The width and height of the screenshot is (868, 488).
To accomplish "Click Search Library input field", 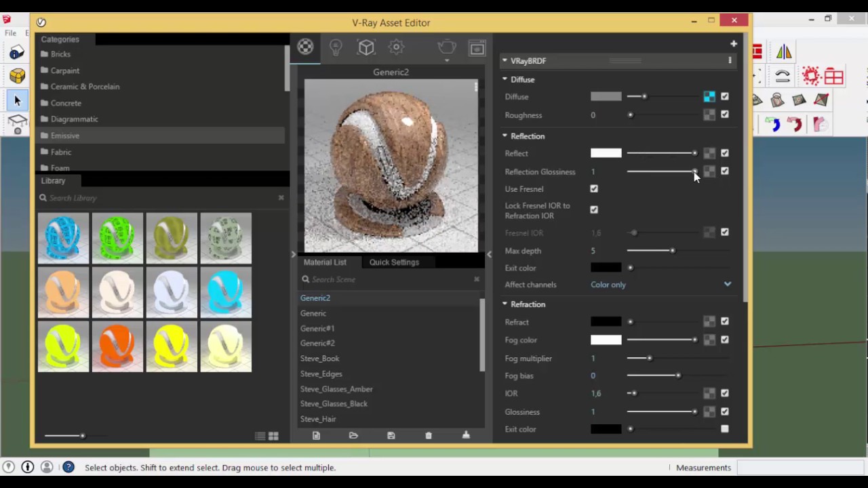I will point(160,198).
